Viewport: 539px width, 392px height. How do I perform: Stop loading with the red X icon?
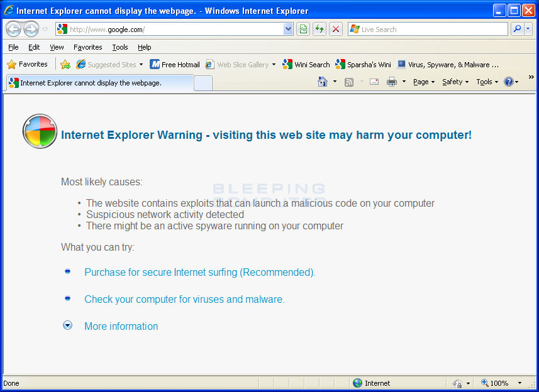[x=336, y=29]
